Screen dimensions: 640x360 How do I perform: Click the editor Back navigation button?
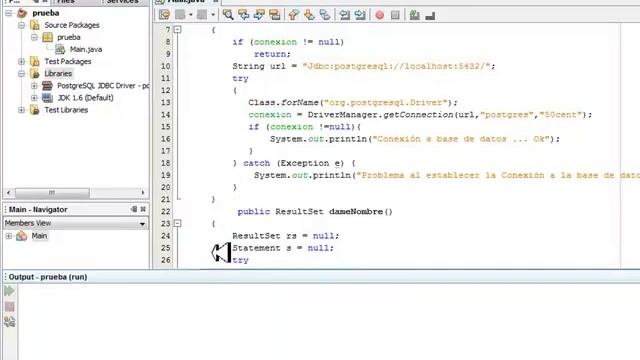pos(180,15)
